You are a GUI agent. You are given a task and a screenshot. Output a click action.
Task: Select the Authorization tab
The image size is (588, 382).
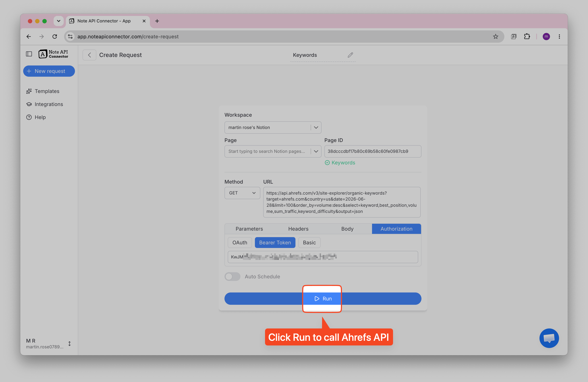[x=396, y=229]
